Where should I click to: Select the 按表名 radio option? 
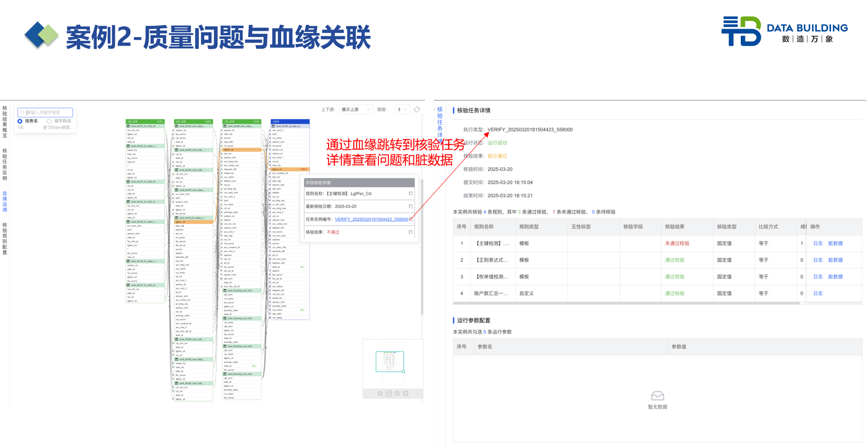(x=20, y=121)
